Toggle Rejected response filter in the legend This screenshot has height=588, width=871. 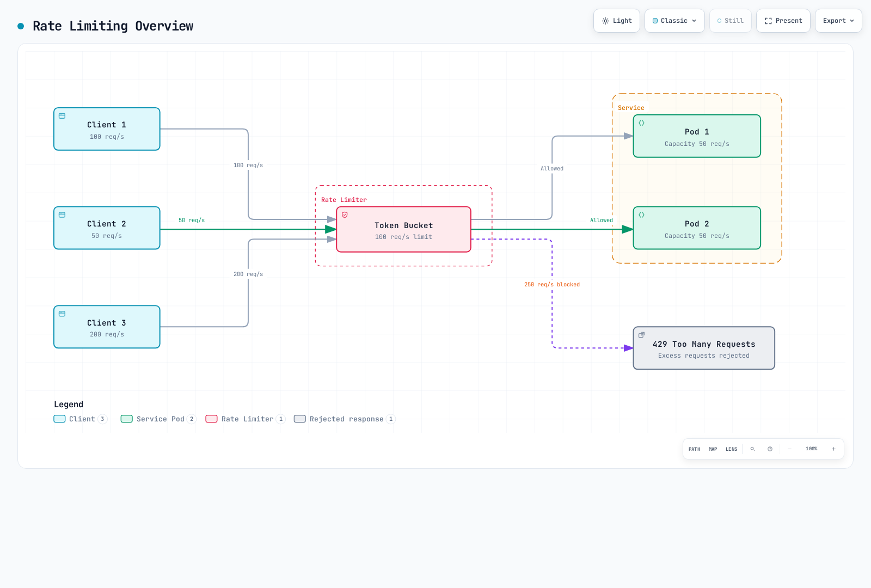(345, 419)
